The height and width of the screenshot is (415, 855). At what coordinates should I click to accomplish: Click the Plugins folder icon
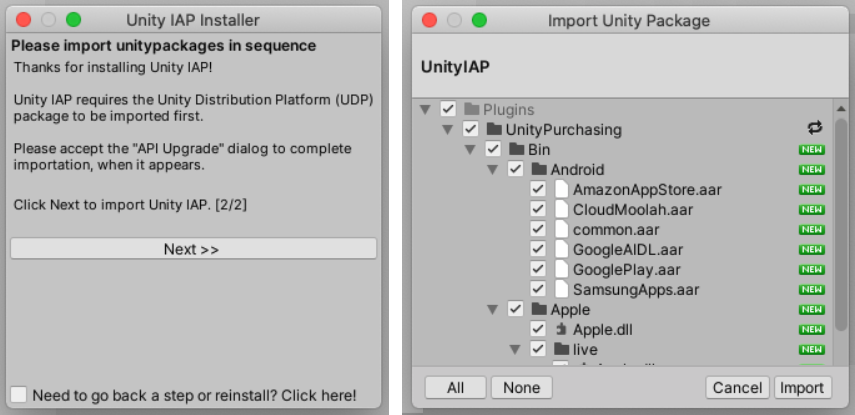(471, 110)
